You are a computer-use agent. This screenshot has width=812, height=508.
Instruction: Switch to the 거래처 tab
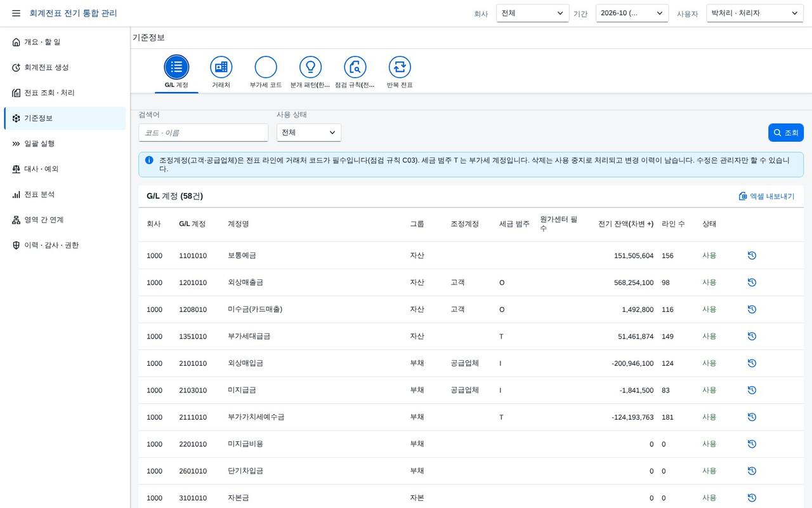pos(221,72)
